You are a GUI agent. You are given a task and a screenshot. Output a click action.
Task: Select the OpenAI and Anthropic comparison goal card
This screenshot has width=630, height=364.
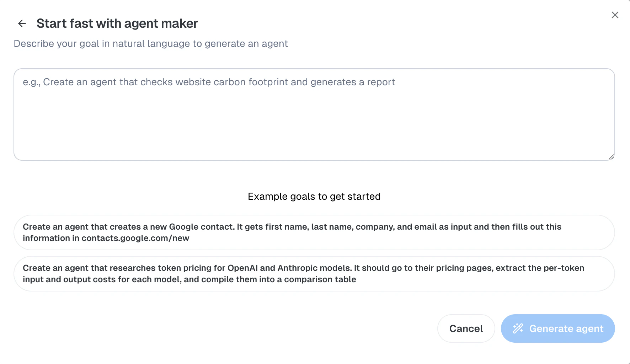coord(314,274)
